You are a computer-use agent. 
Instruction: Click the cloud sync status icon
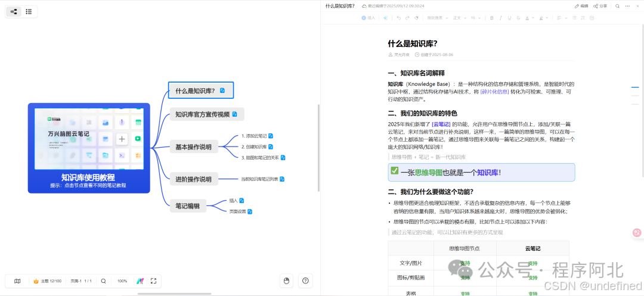364,6
